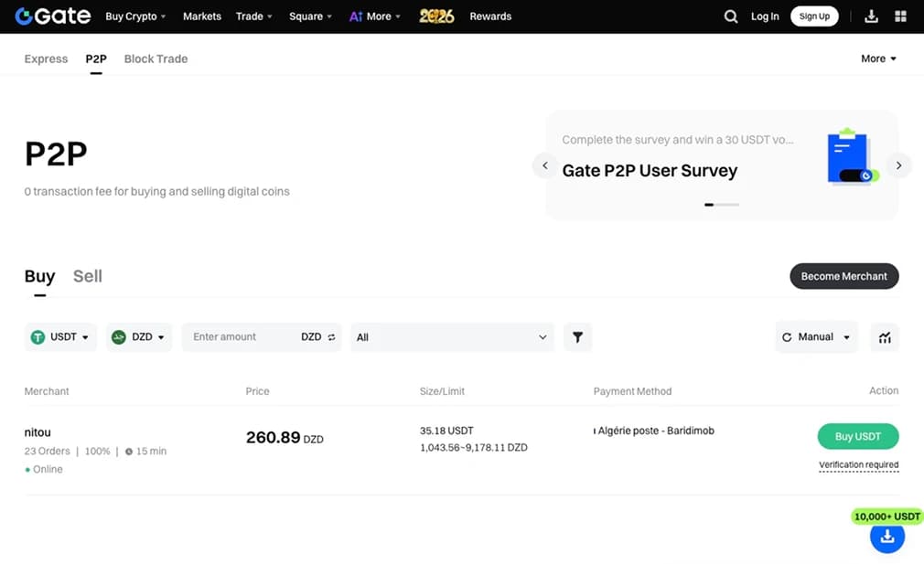Open the filter funnel icon
Screen dimensions: 924x564
coord(577,336)
